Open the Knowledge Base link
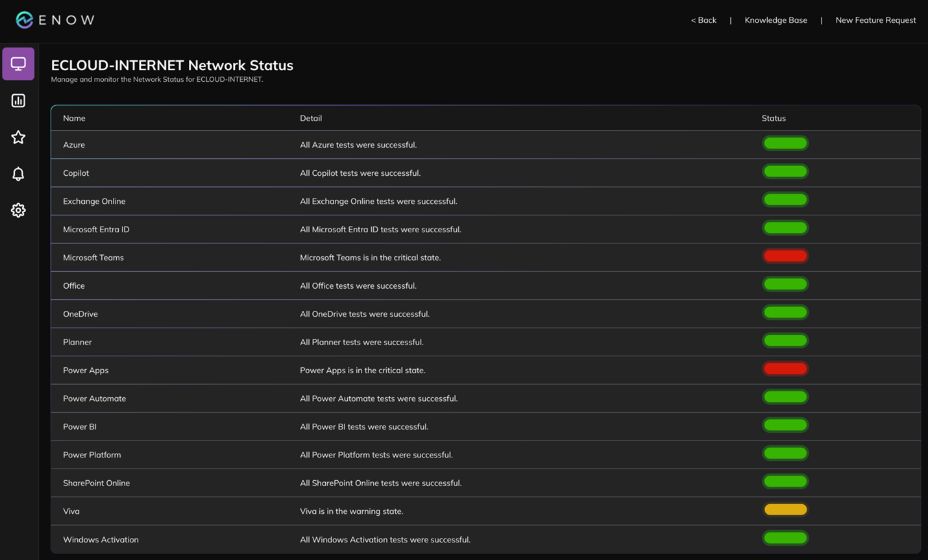 click(775, 20)
